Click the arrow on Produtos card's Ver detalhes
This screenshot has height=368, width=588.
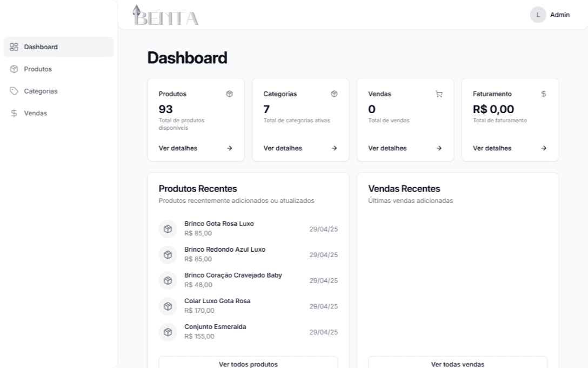coord(229,148)
